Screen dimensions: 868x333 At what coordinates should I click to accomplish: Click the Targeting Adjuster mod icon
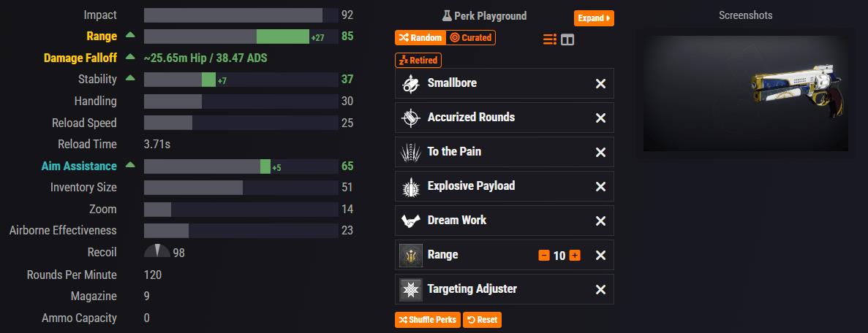pyautogui.click(x=411, y=289)
